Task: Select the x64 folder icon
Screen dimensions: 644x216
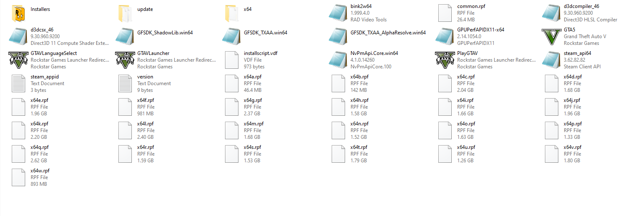Action: (232, 13)
